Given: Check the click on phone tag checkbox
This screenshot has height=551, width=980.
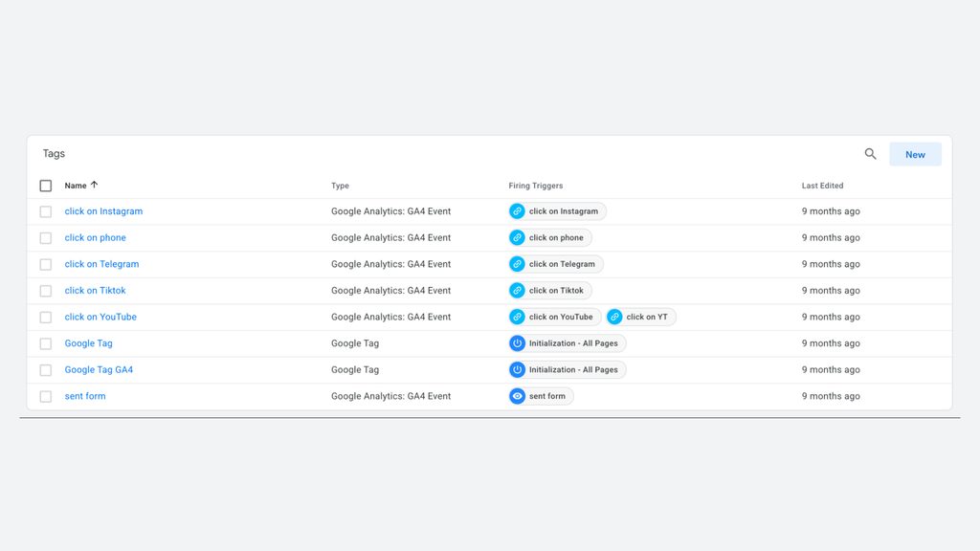Looking at the screenshot, I should coord(46,238).
